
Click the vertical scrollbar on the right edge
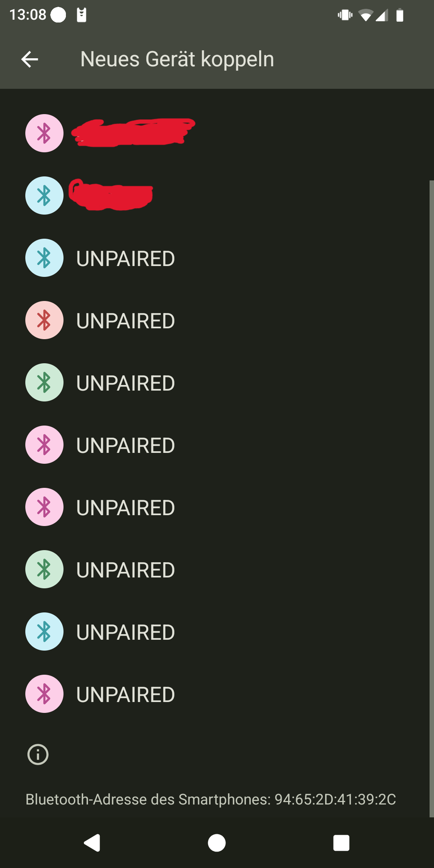click(x=431, y=498)
